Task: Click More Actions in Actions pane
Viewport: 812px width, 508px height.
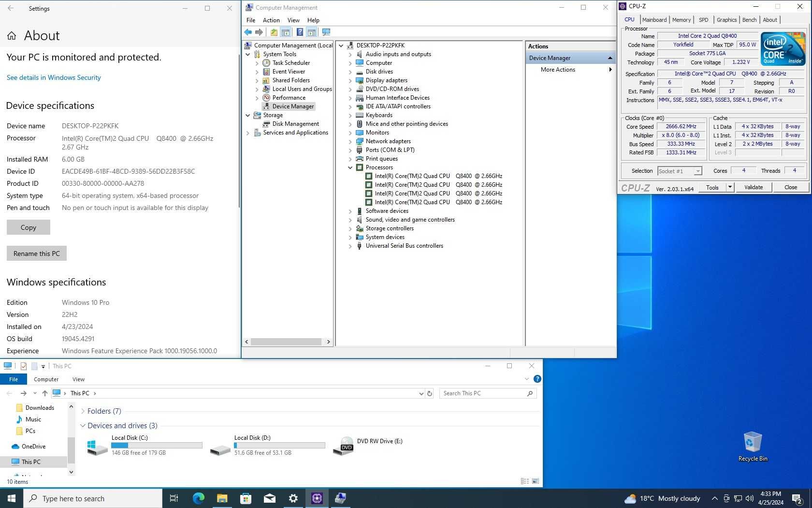Action: click(558, 70)
